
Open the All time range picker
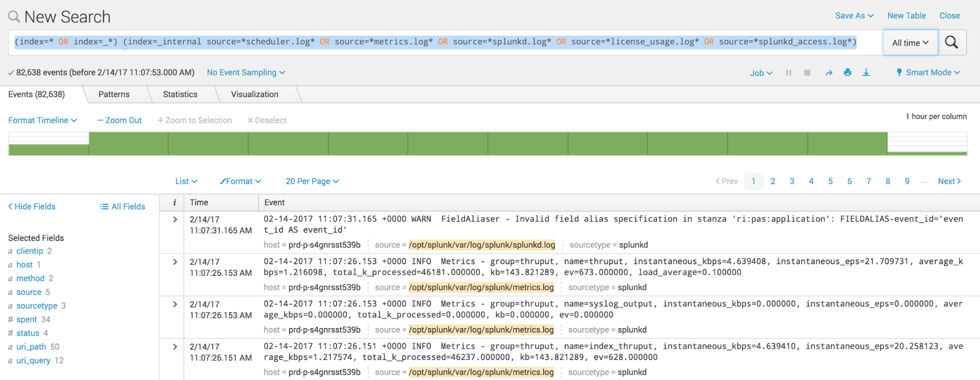(910, 43)
